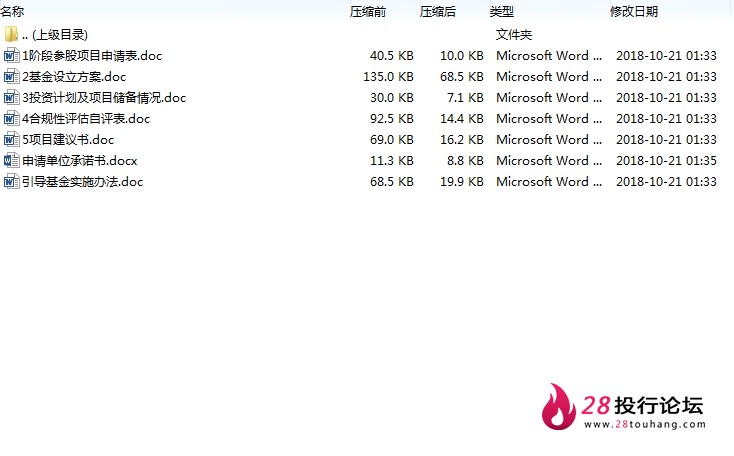Viewport: 734px width, 456px height.
Task: Click the 135.0 KB size value
Action: point(389,77)
